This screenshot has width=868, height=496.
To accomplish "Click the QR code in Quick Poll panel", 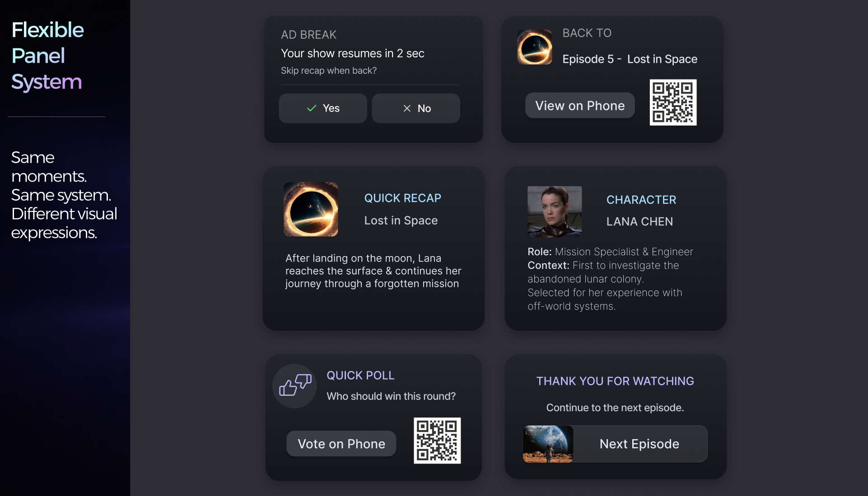I will tap(437, 440).
